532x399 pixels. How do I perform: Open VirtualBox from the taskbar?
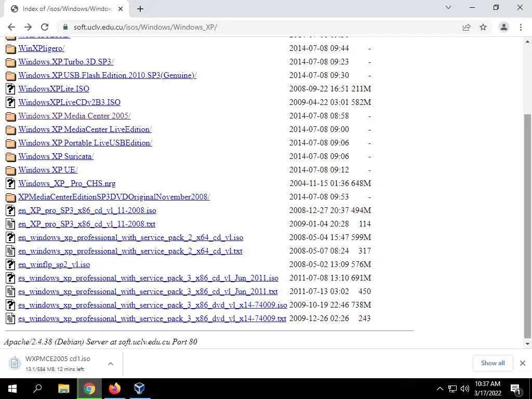(x=139, y=389)
